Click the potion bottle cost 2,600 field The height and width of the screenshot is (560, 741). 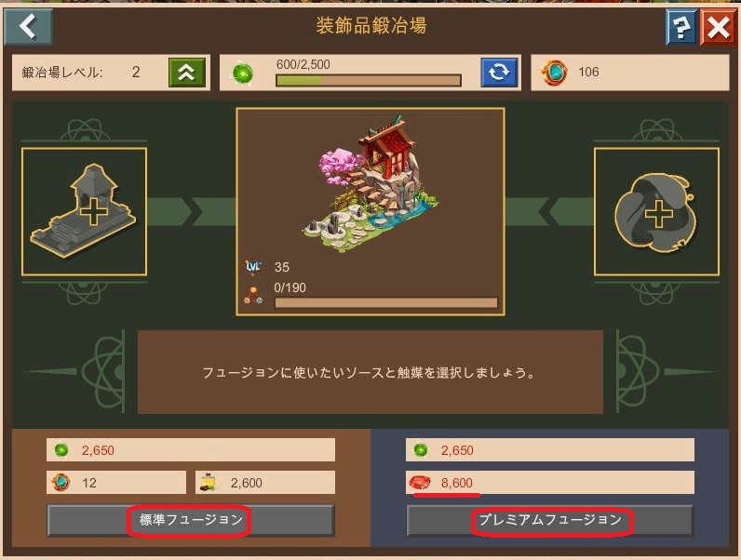tap(265, 483)
